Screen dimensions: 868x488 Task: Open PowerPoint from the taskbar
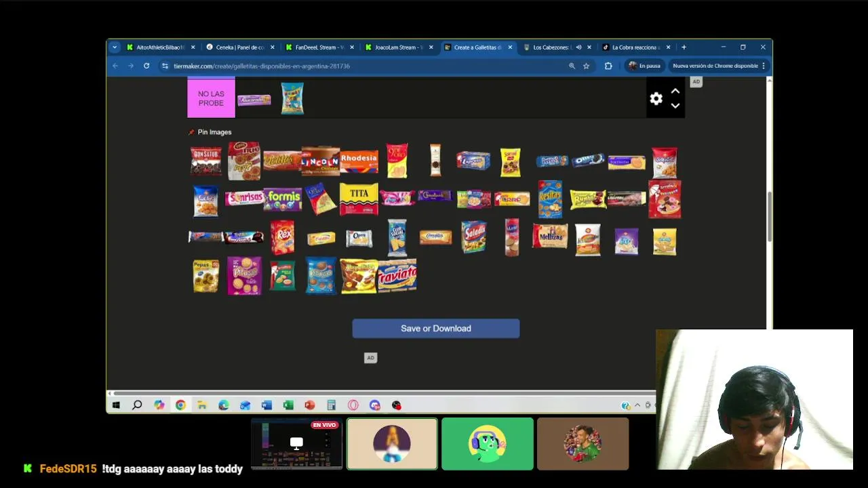[x=310, y=405]
